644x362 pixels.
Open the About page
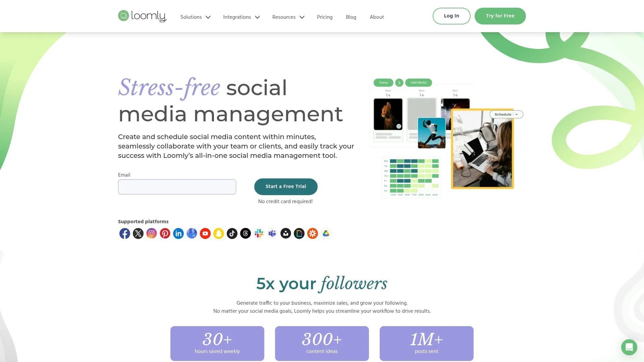(x=377, y=17)
